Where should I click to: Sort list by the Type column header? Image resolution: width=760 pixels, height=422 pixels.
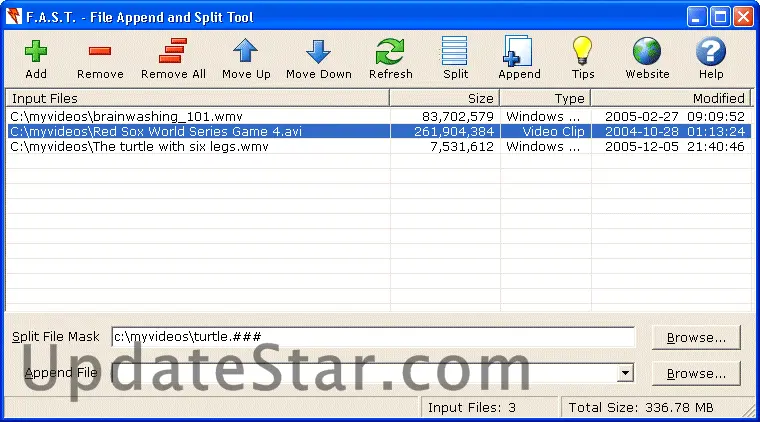coord(545,98)
